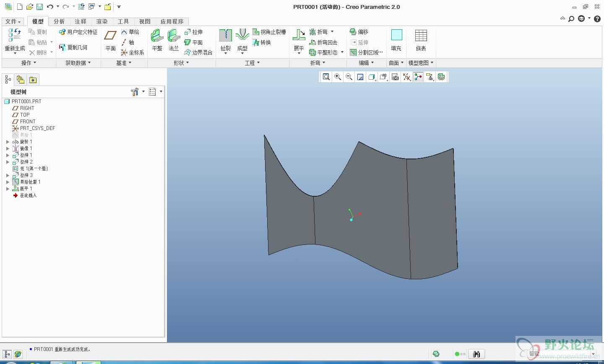The image size is (604, 364).
Task: Select the Plane (平面) datum tool
Action: [111, 41]
